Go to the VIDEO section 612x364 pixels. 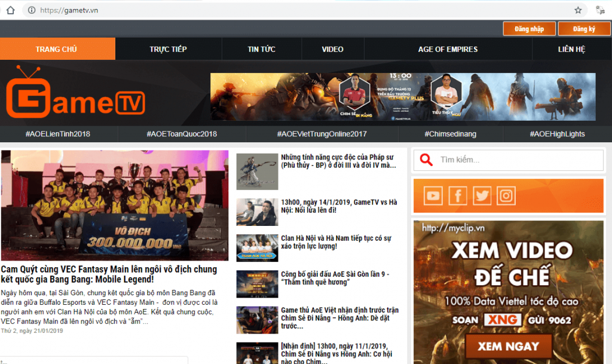pyautogui.click(x=332, y=49)
